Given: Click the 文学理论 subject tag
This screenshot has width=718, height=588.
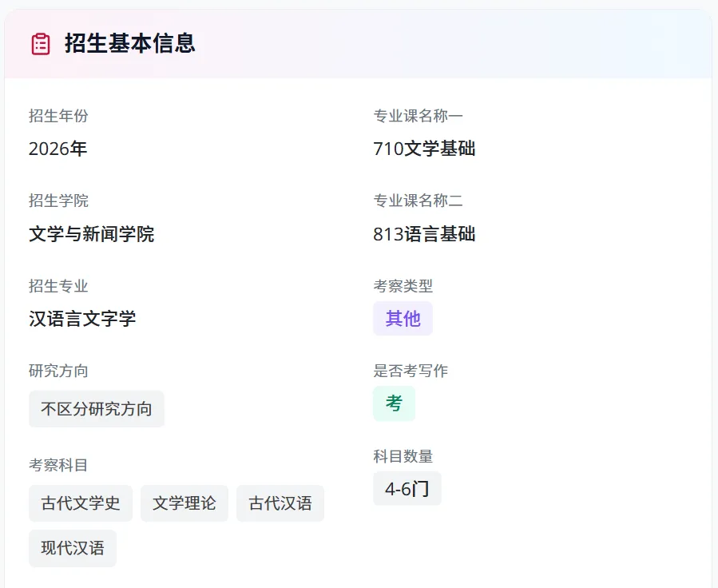Looking at the screenshot, I should point(184,503).
